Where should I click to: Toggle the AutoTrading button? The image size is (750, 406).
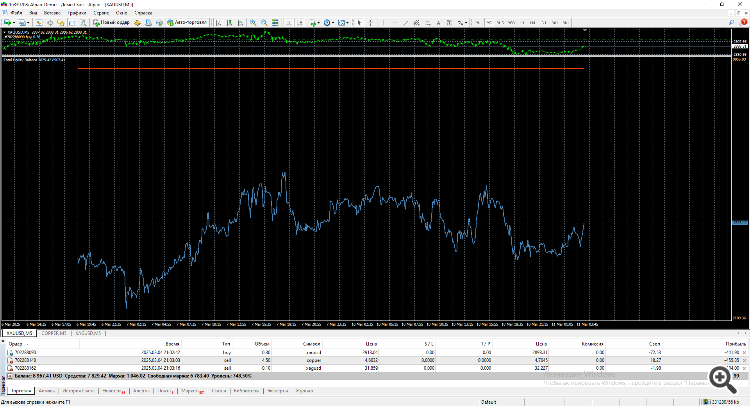coord(187,22)
